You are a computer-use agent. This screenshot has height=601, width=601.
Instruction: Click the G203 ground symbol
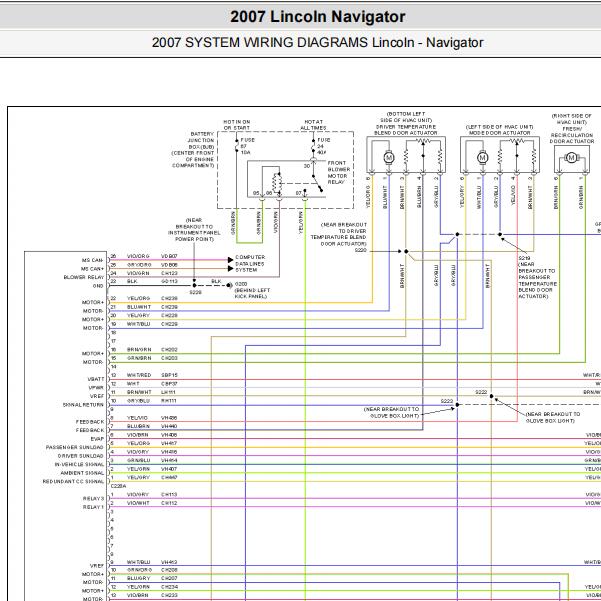pos(229,285)
